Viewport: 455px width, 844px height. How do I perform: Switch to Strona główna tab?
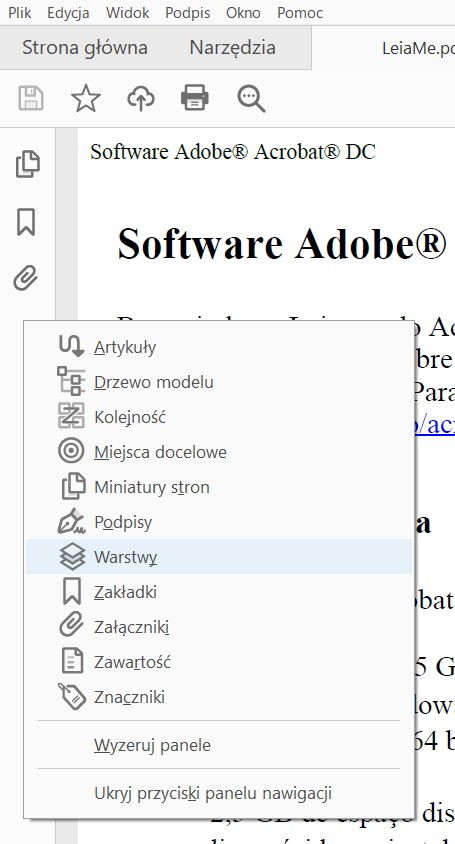(85, 47)
